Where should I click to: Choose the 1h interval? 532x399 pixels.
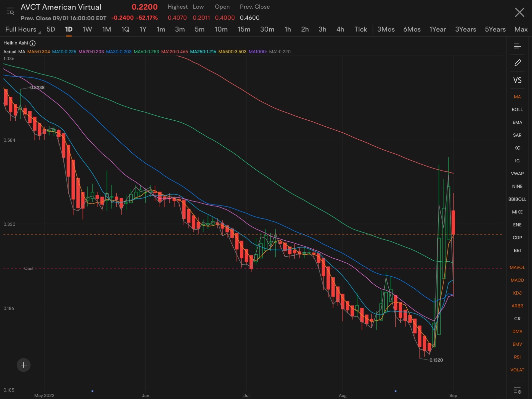288,29
